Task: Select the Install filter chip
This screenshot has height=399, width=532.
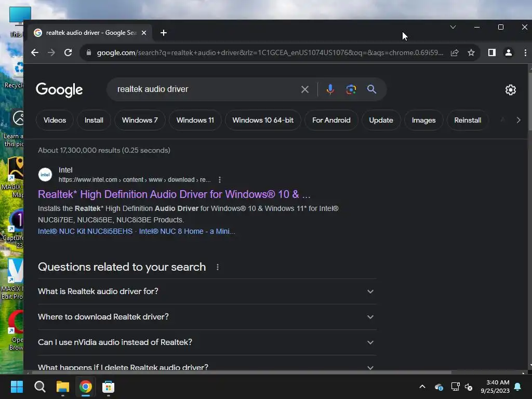Action: 94,120
